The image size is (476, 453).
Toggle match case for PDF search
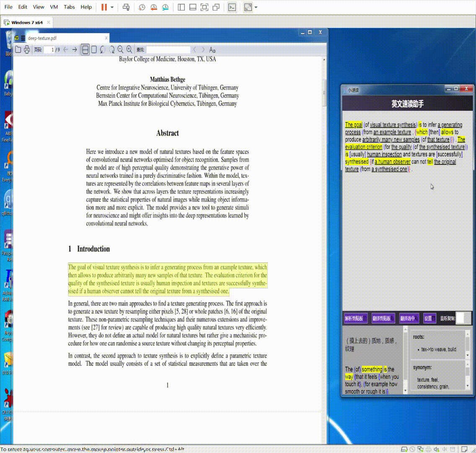pos(212,49)
